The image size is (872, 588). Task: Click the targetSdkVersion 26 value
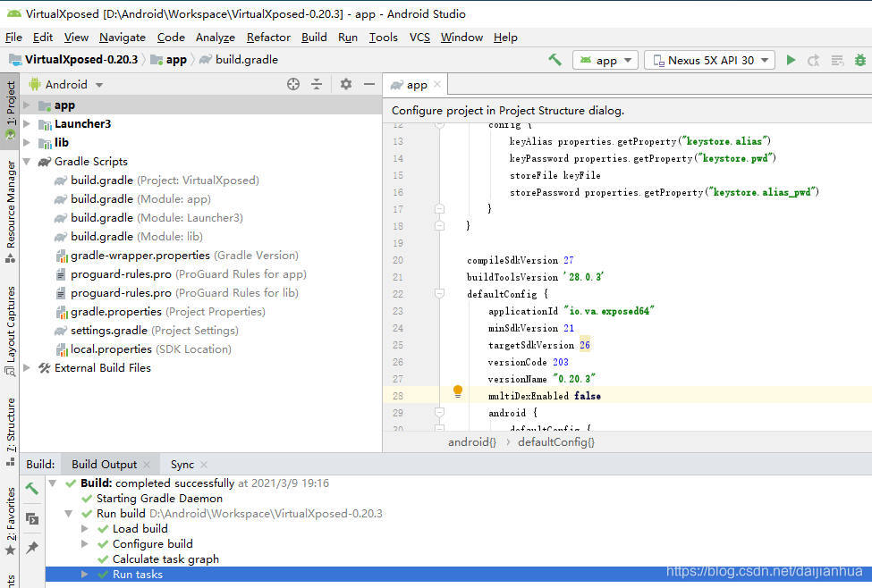pos(585,345)
